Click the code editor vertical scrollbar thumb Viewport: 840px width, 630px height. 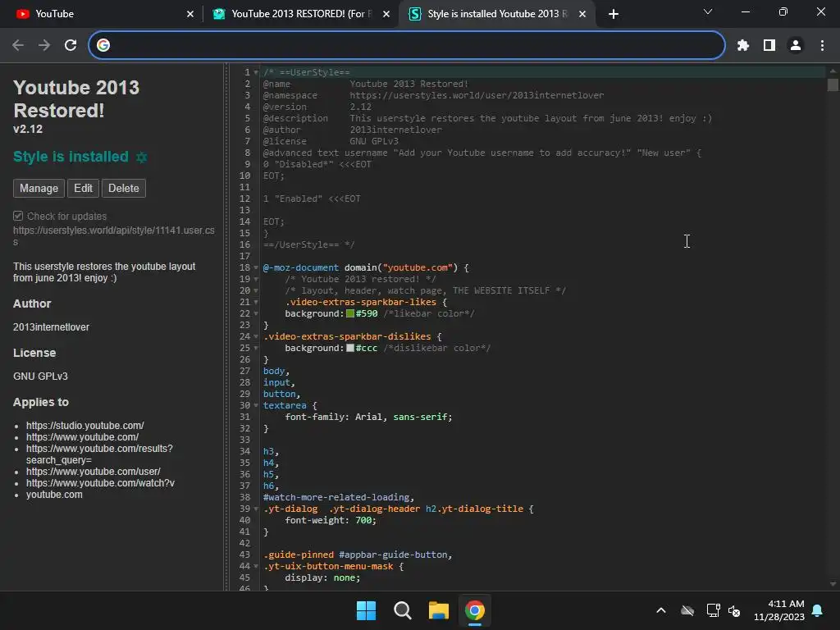point(833,85)
